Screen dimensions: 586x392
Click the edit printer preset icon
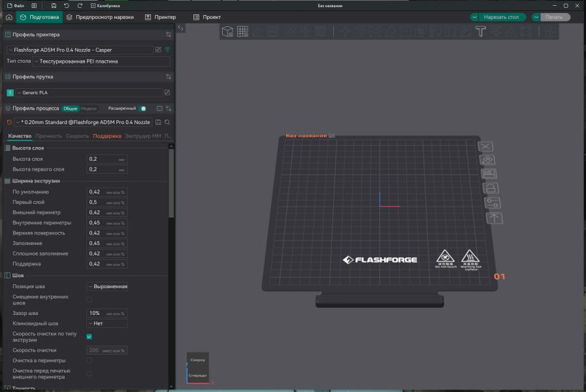158,50
